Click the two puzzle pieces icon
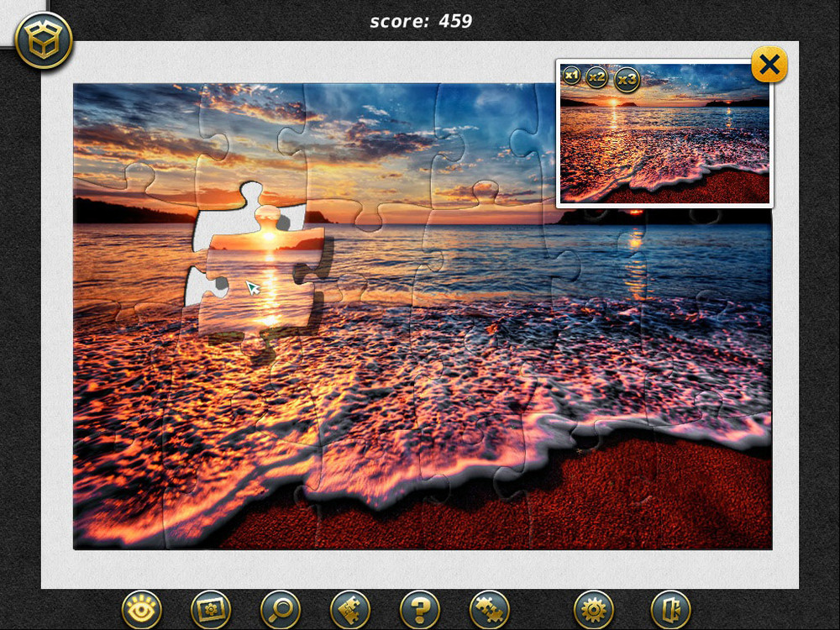 pos(350,609)
